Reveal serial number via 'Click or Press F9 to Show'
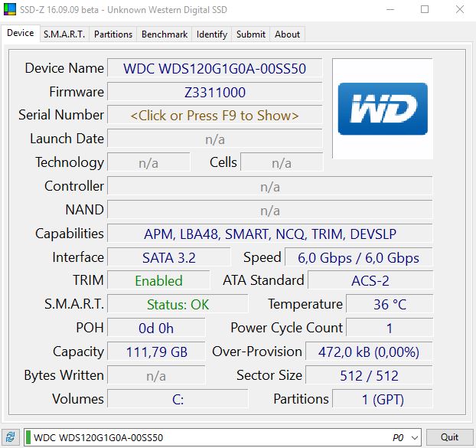This screenshot has height=448, width=476. click(x=214, y=116)
